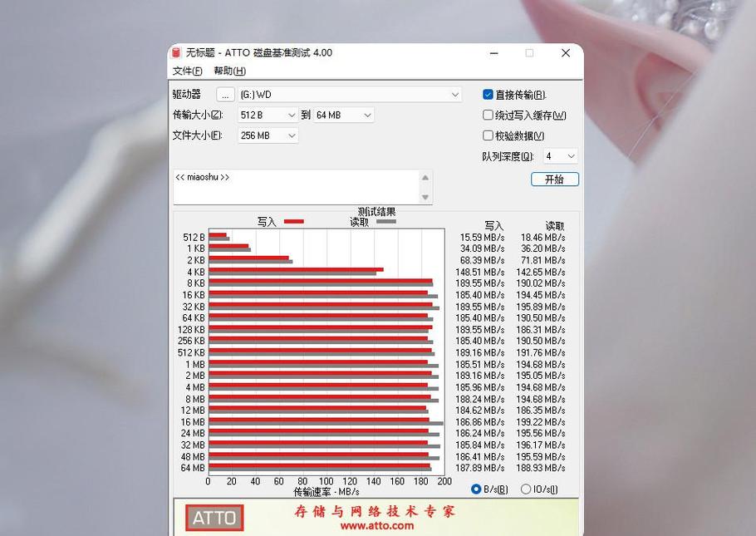Click the gray 读取 legend swatch
This screenshot has height=536, width=756.
point(386,221)
